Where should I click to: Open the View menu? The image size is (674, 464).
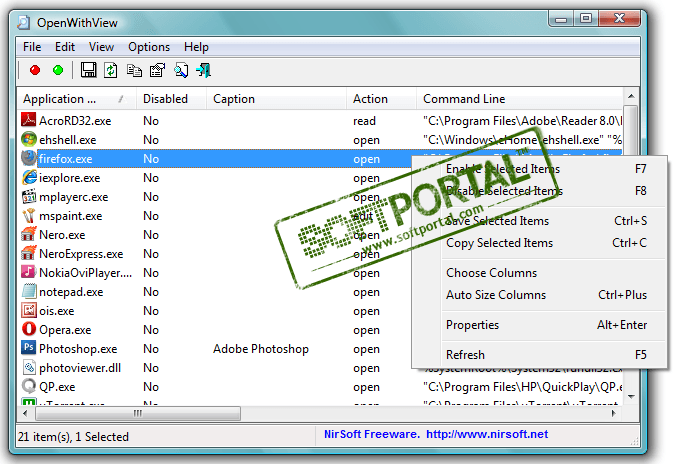pyautogui.click(x=101, y=47)
